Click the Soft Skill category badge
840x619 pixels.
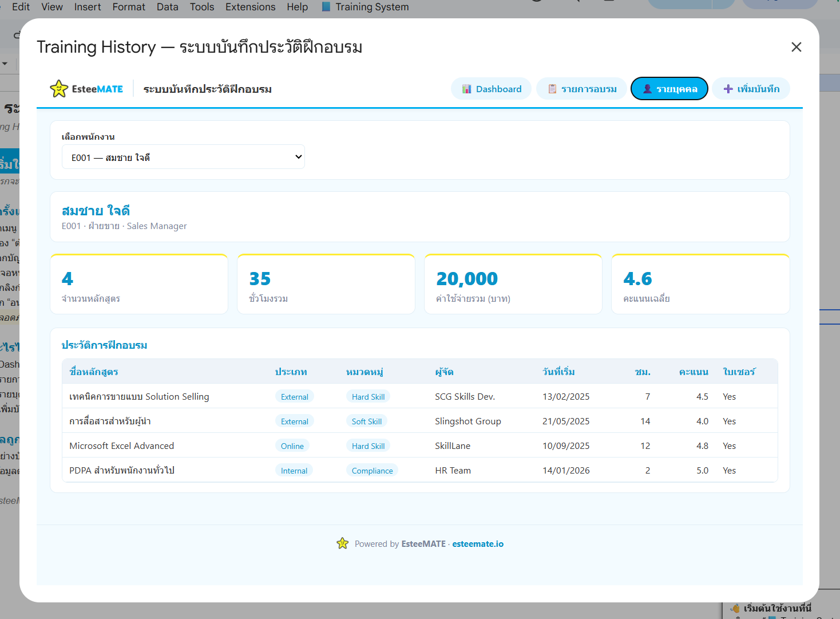pyautogui.click(x=367, y=421)
